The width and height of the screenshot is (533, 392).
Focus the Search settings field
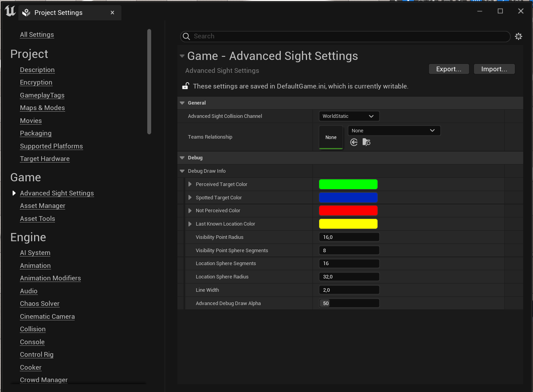[345, 36]
